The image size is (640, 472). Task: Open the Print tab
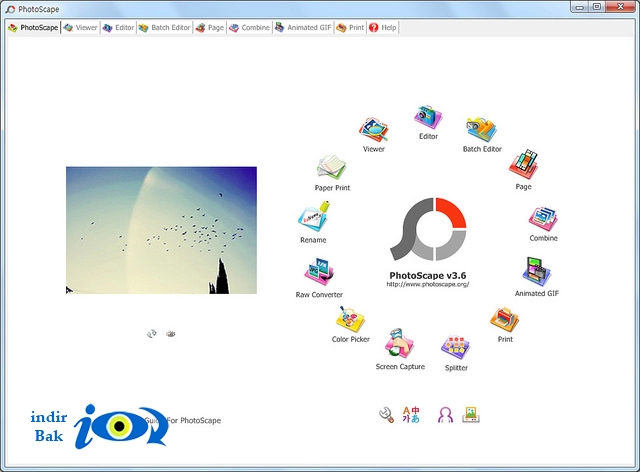(350, 27)
